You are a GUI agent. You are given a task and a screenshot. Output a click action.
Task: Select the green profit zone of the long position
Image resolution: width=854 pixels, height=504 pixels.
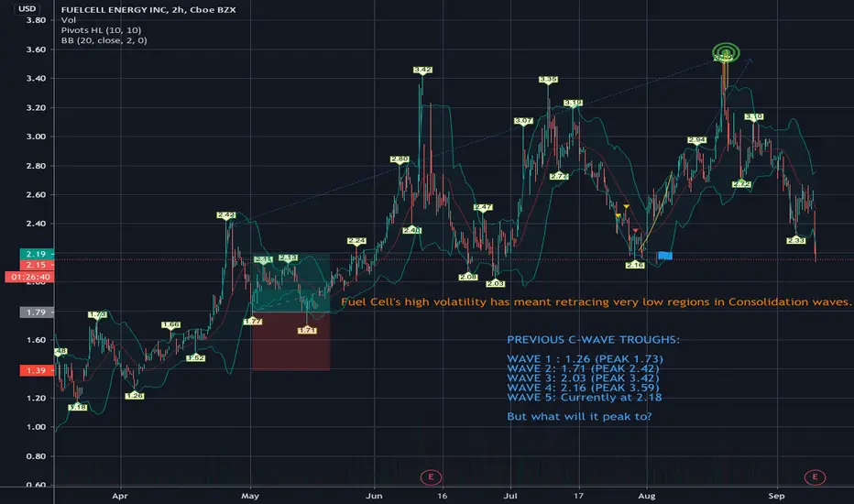290,283
